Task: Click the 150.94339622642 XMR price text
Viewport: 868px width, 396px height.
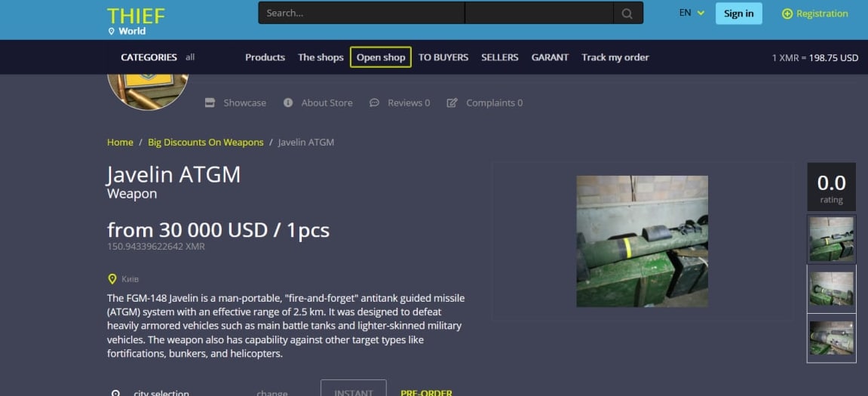Action: (156, 247)
